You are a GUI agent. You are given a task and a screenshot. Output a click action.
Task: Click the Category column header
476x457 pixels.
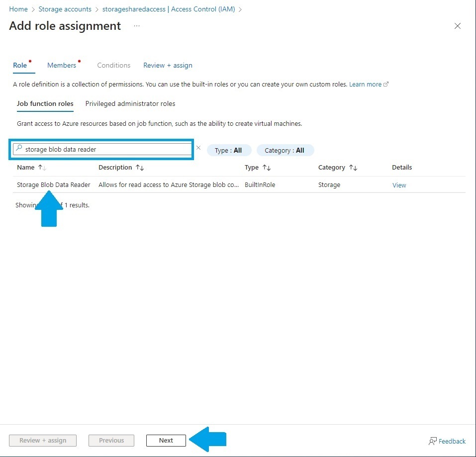[331, 167]
